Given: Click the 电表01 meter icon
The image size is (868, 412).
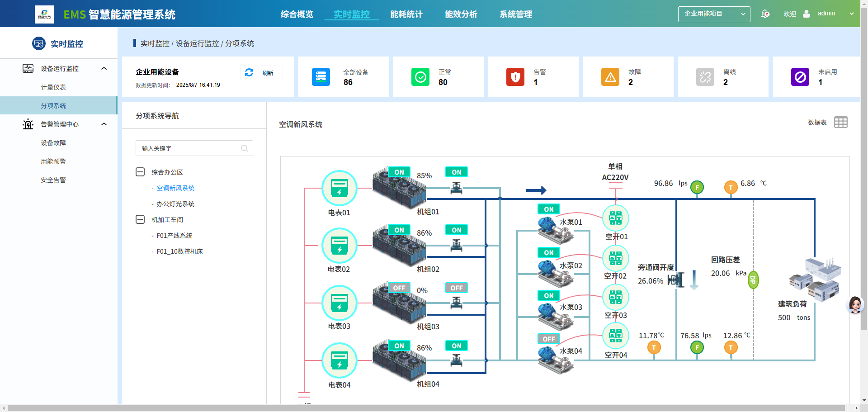Looking at the screenshot, I should 339,188.
